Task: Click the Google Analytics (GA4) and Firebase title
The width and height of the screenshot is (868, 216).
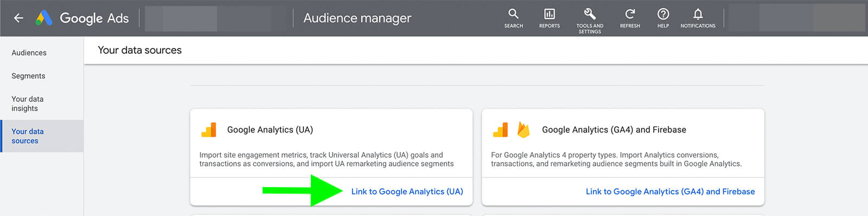Action: [614, 130]
